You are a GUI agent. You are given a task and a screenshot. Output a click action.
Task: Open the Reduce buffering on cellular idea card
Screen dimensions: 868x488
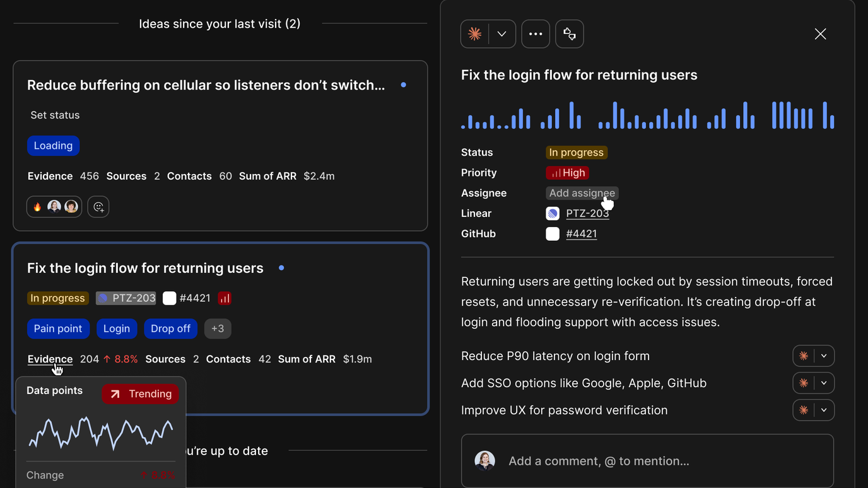[220, 146]
